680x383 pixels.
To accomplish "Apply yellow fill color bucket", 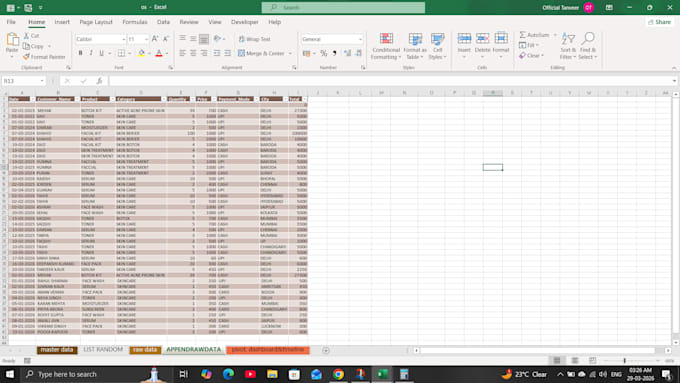I will click(x=141, y=53).
